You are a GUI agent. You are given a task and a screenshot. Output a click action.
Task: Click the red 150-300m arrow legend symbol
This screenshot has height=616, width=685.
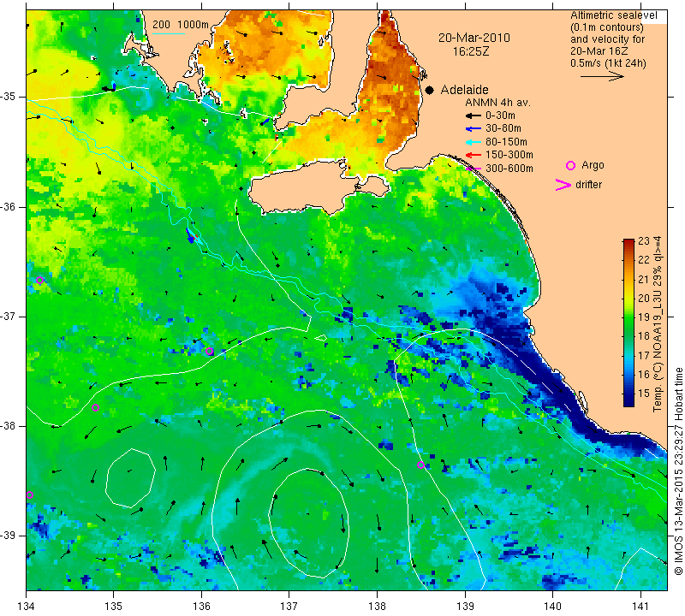pyautogui.click(x=474, y=155)
